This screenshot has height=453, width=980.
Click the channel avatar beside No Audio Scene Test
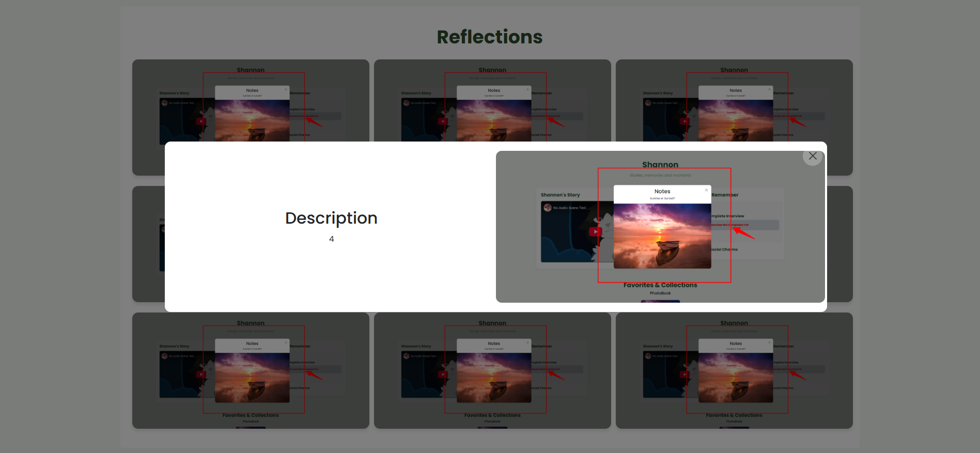548,208
